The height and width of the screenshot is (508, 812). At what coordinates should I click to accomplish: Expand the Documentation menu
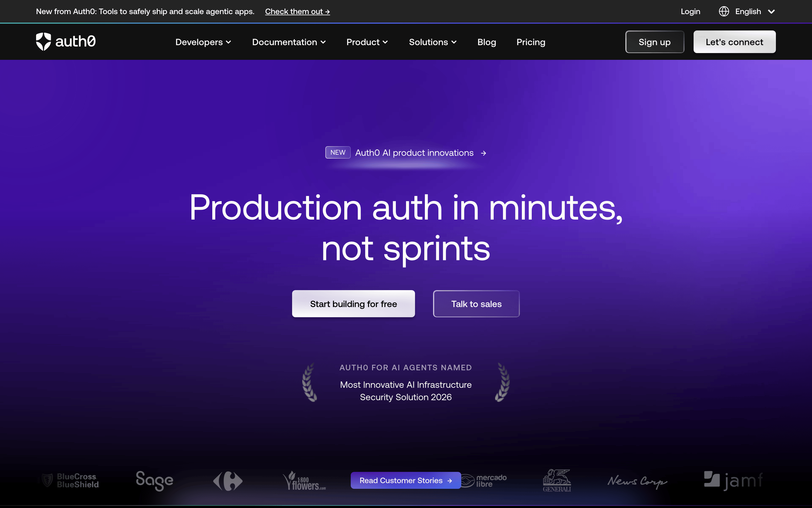(x=289, y=42)
